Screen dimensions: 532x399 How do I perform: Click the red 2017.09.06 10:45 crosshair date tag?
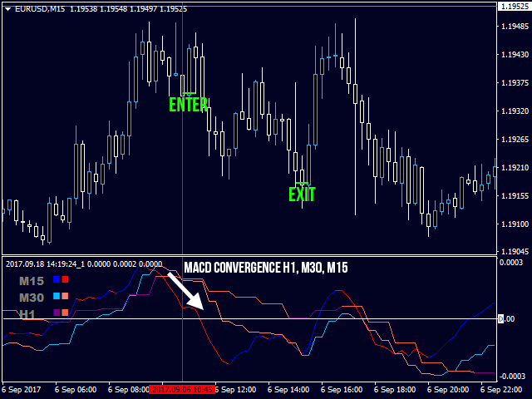[x=184, y=389]
